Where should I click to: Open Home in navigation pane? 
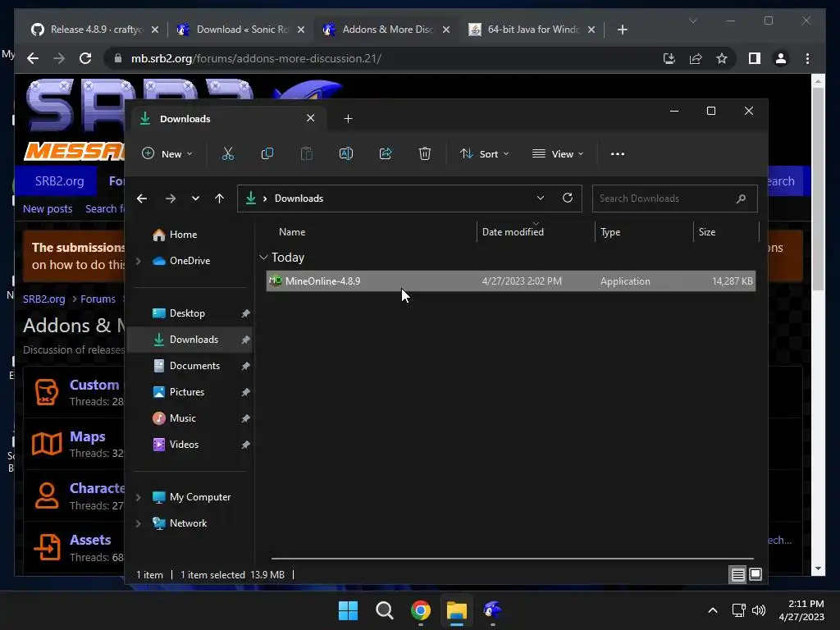(x=183, y=235)
